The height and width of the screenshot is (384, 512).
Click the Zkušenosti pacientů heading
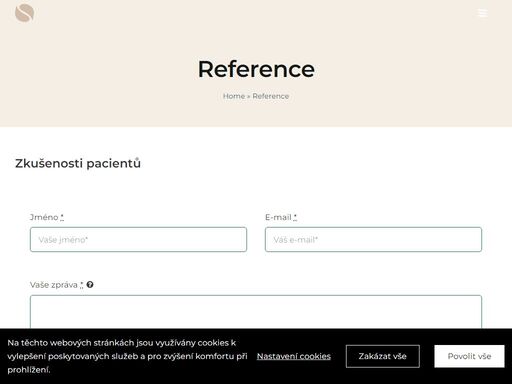(78, 163)
